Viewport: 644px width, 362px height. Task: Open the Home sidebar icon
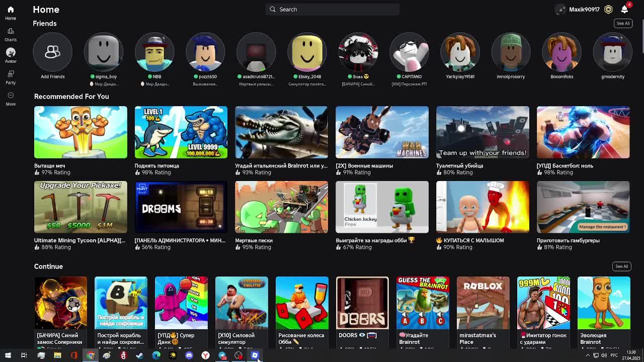tap(10, 10)
